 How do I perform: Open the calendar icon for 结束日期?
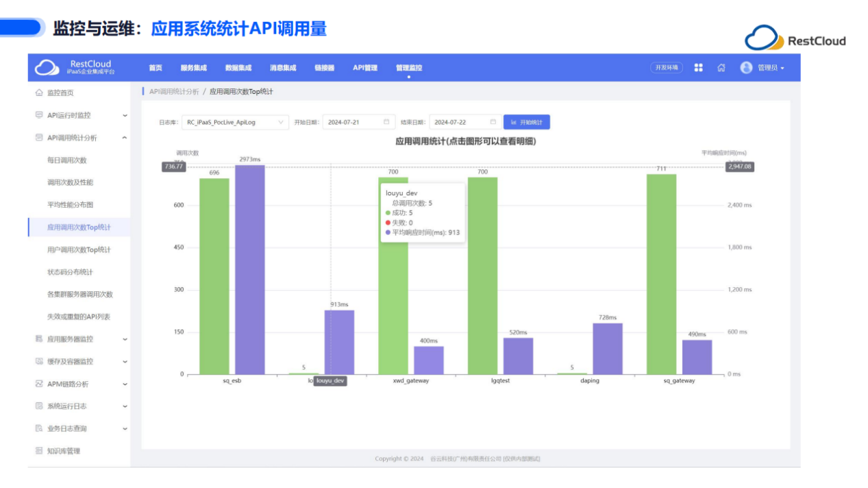pyautogui.click(x=493, y=121)
